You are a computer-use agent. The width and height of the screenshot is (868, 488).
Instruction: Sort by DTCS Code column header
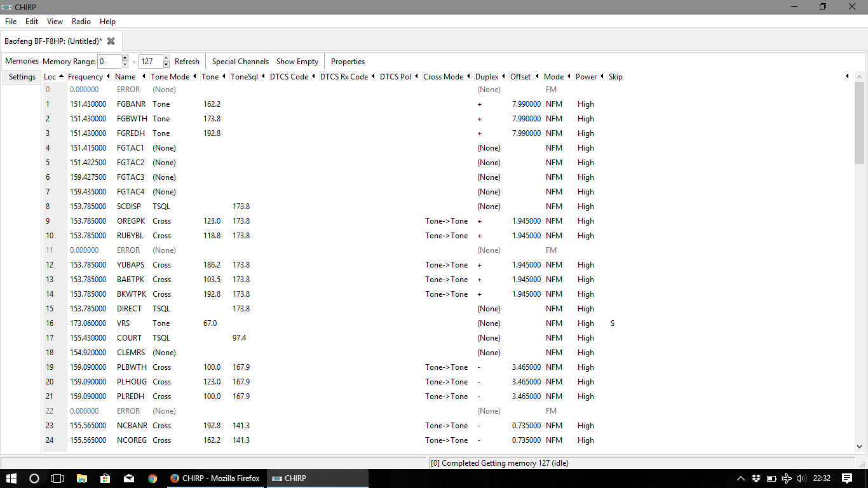pos(293,77)
